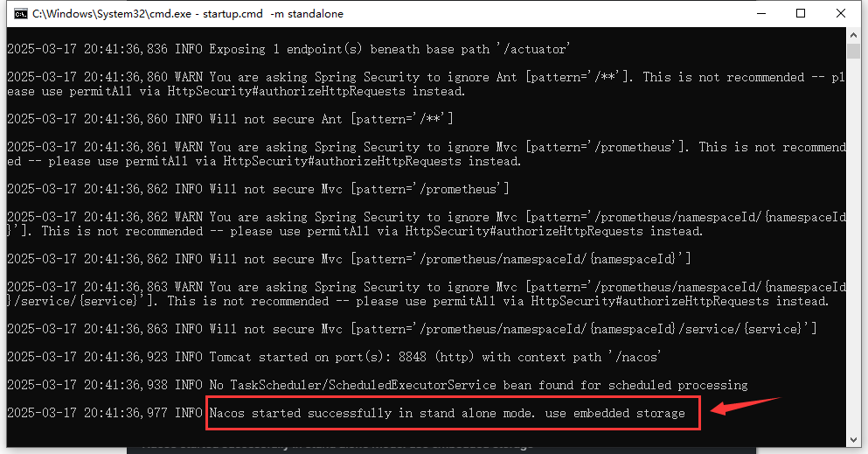Image resolution: width=868 pixels, height=454 pixels.
Task: Click the empty scrollbar track below the thumb
Action: (x=853, y=243)
